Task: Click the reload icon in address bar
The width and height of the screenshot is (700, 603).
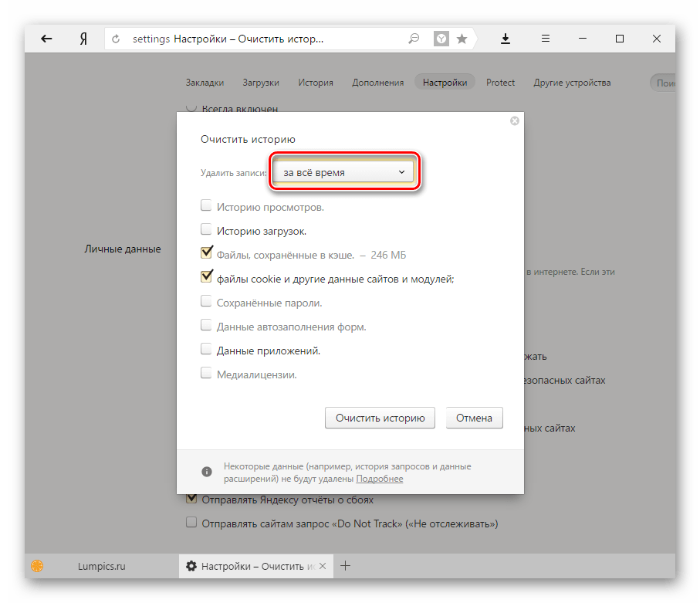Action: 117,39
